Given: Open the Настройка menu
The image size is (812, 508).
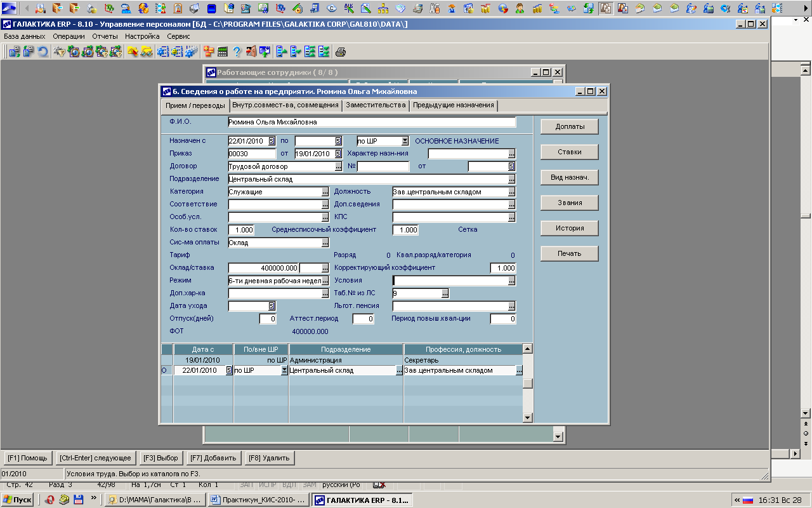Looking at the screenshot, I should [142, 36].
